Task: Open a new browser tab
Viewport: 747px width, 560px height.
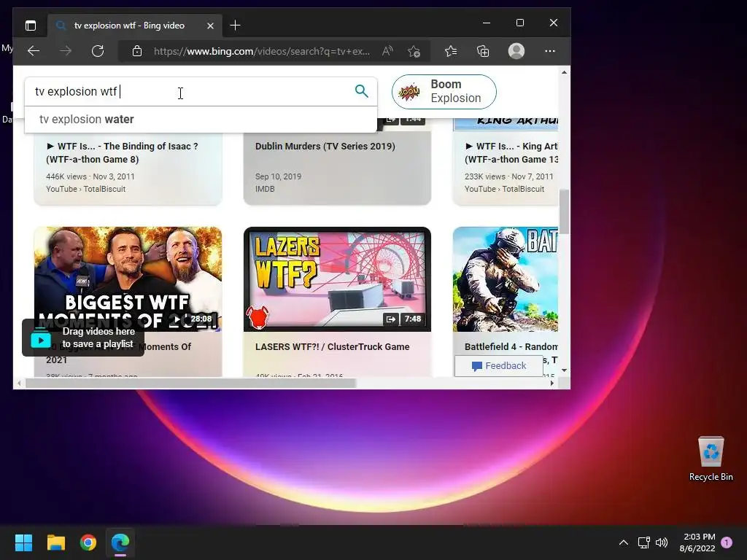Action: tap(235, 26)
